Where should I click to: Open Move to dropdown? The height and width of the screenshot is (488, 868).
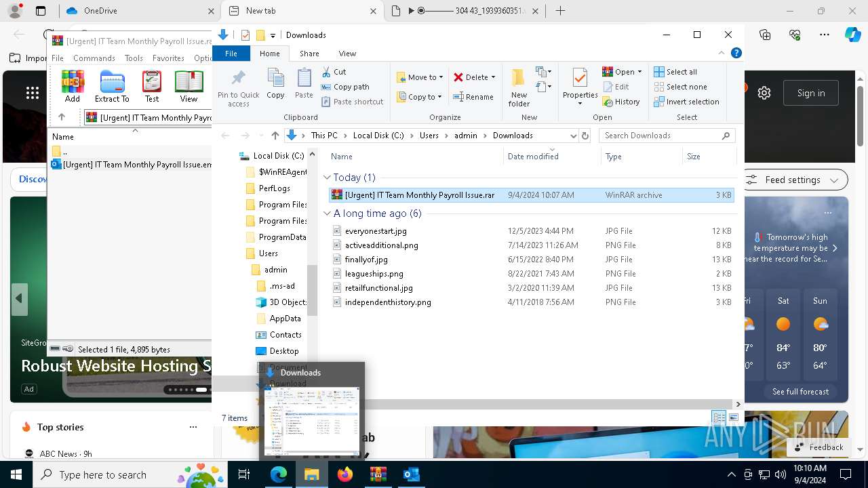tap(420, 77)
